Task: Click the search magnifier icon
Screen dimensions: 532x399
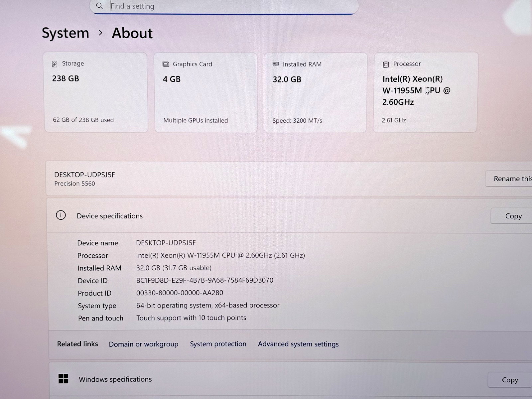Action: [99, 6]
